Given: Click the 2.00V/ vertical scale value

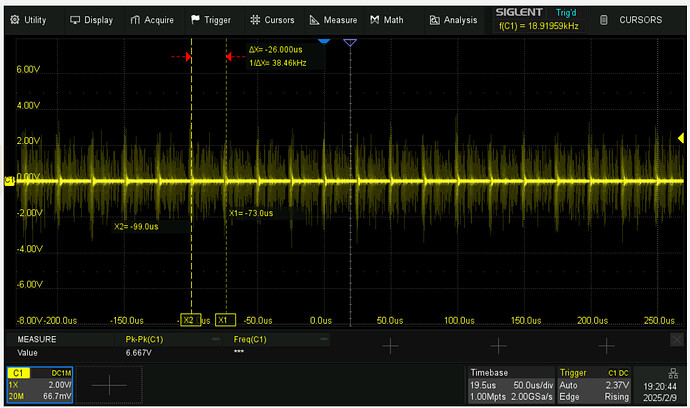Looking at the screenshot, I should coord(59,385).
